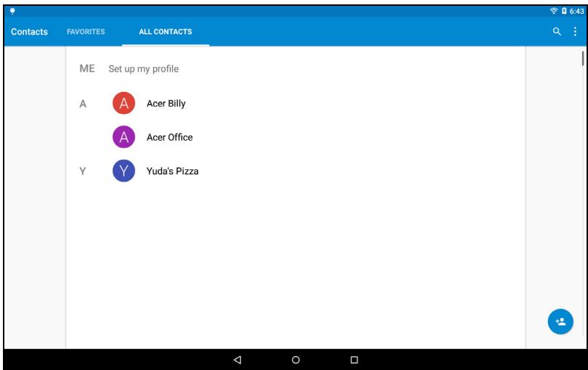The image size is (588, 370).
Task: Tap the Android back navigation button
Action: click(237, 360)
